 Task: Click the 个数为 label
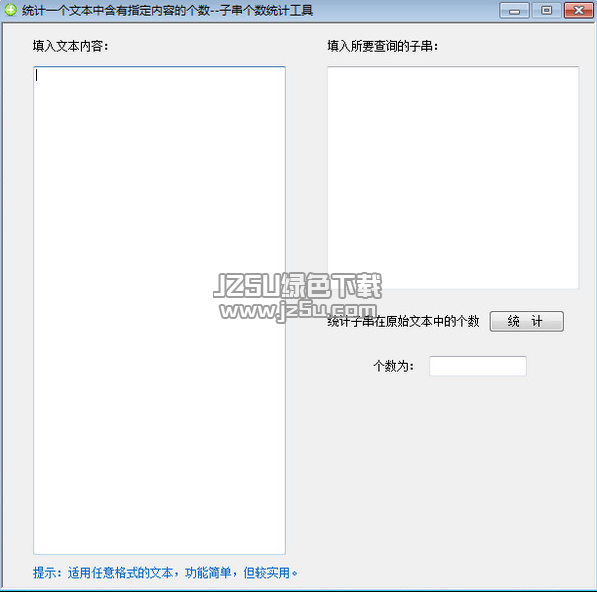pos(393,366)
